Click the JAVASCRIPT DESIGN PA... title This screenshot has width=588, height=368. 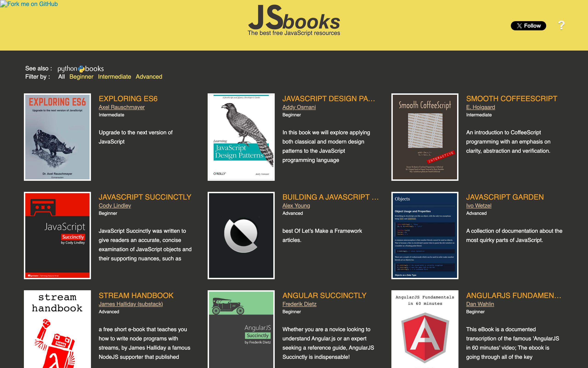coord(329,99)
